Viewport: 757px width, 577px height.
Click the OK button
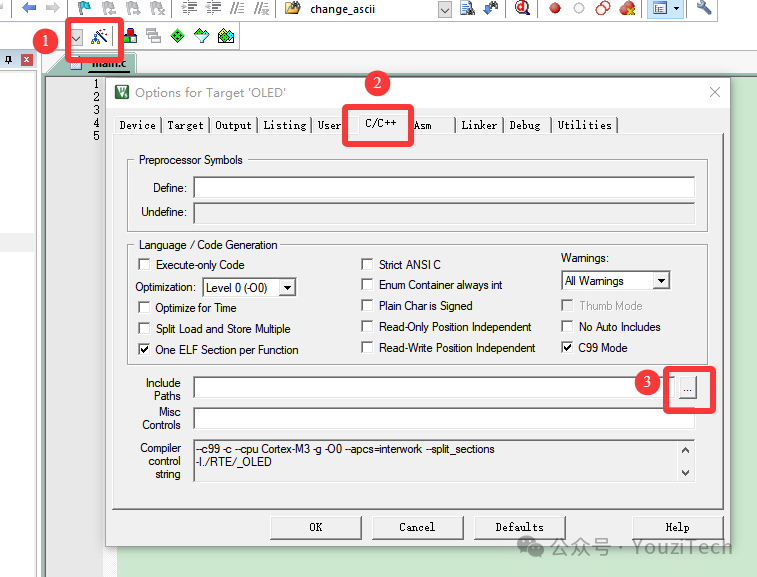[316, 527]
